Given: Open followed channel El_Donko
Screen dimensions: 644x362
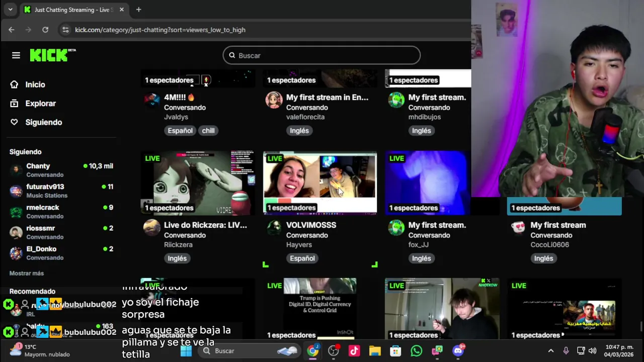Looking at the screenshot, I should [x=61, y=253].
